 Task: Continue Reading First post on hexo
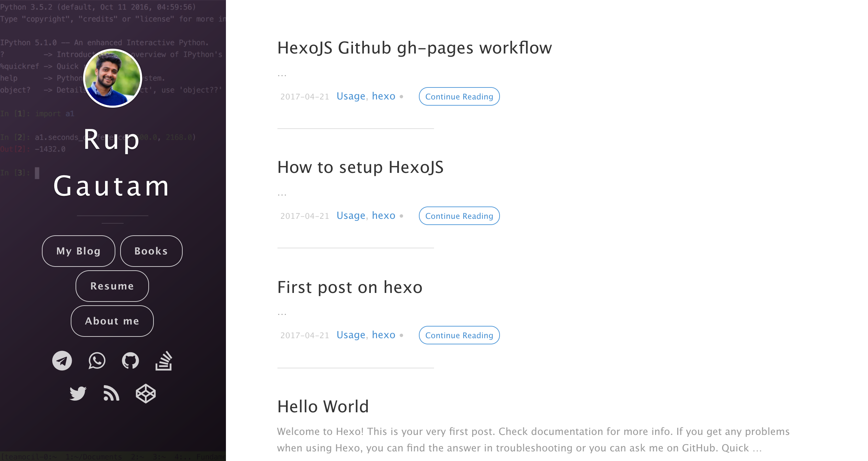459,335
